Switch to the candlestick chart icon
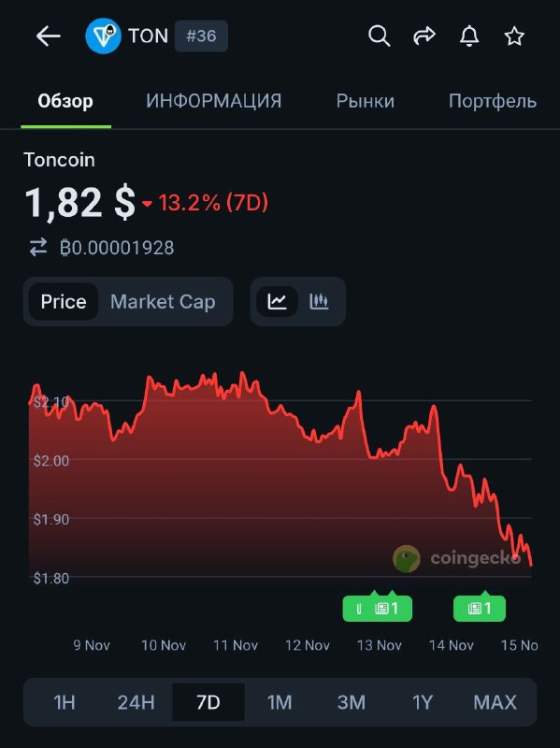Viewport: 560px width, 748px height. 318,301
